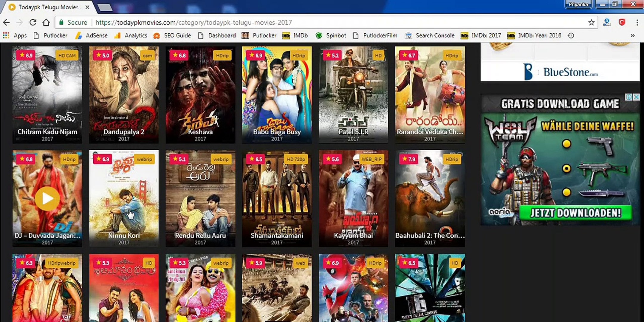Close the ad with X icon
This screenshot has width=644, height=322.
pos(636,97)
